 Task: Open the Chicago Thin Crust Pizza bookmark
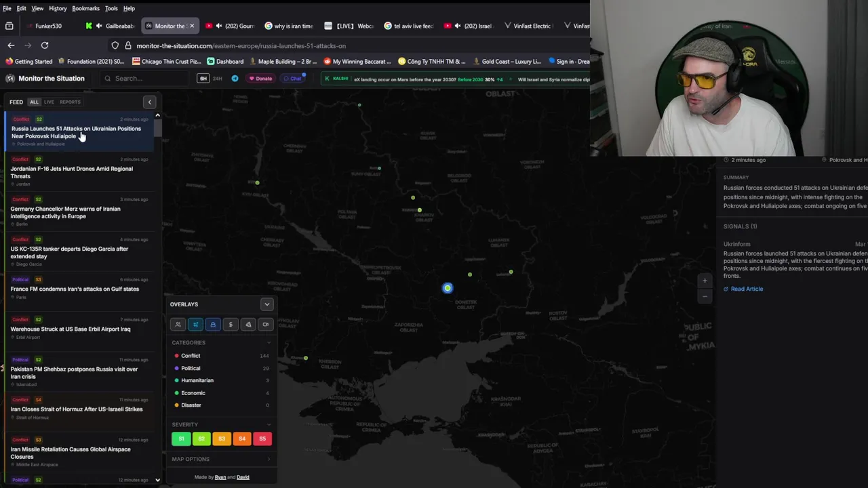click(167, 62)
